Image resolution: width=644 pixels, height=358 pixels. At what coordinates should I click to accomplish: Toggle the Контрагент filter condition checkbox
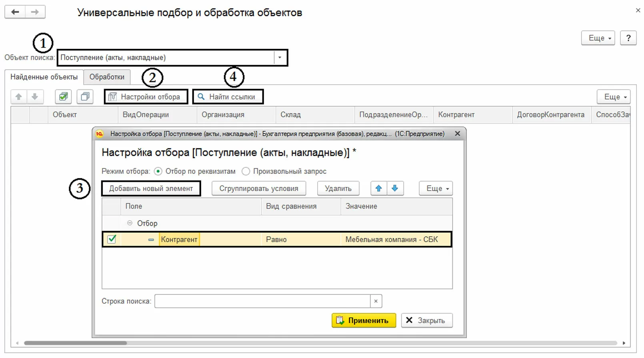(x=112, y=239)
